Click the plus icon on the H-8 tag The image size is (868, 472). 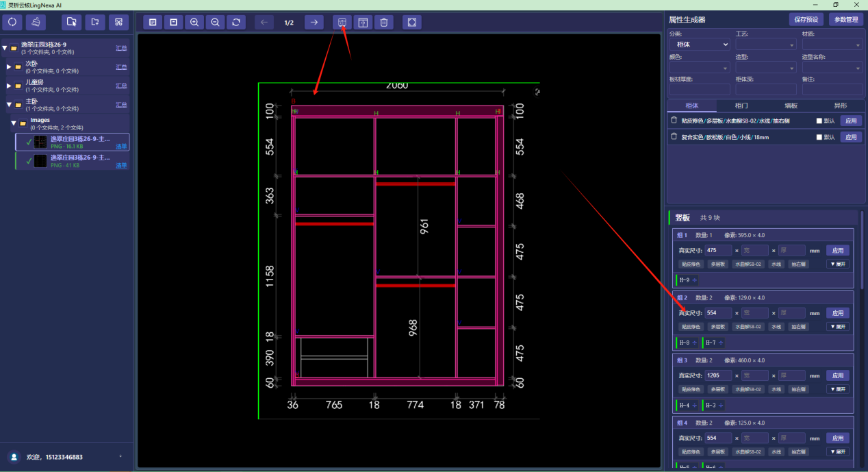(x=695, y=343)
